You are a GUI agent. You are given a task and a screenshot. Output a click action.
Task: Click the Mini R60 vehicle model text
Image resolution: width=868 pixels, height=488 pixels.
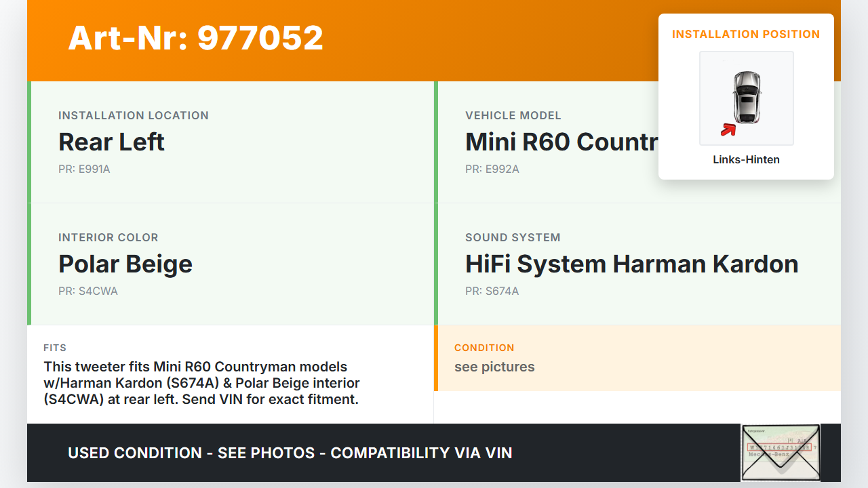[561, 142]
